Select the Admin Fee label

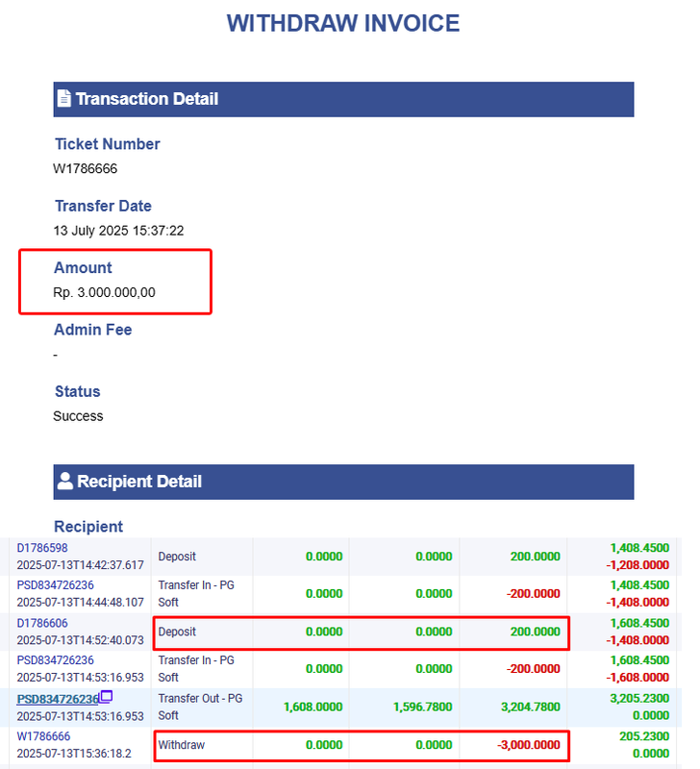[92, 330]
